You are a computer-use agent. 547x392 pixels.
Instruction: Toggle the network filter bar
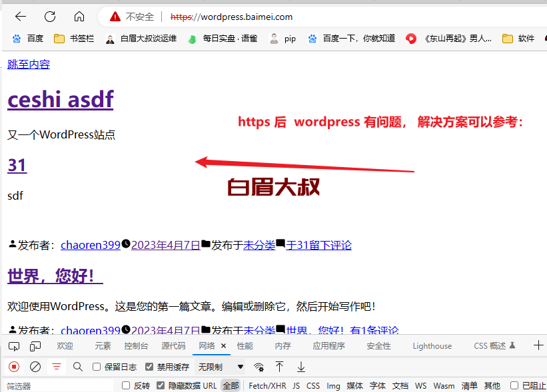[57, 367]
